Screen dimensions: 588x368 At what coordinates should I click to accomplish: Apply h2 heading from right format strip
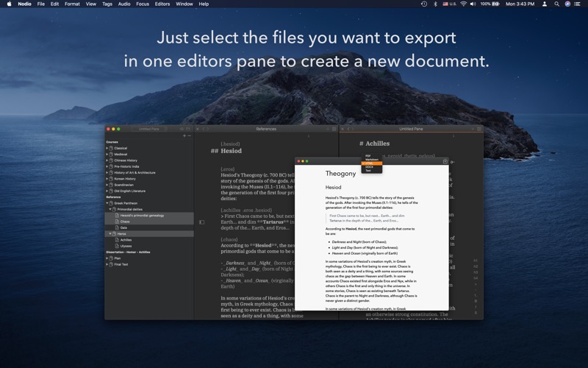(x=476, y=266)
